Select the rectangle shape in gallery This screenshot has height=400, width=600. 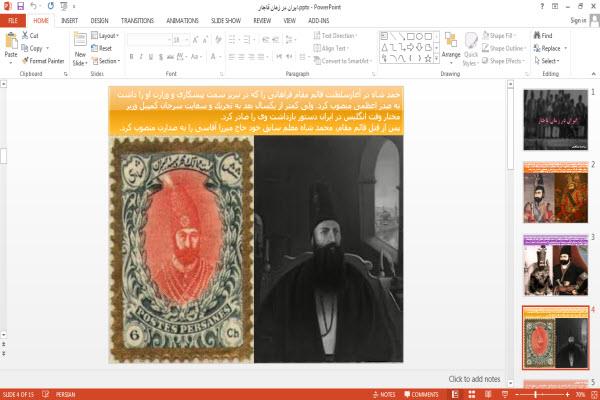[x=411, y=36]
